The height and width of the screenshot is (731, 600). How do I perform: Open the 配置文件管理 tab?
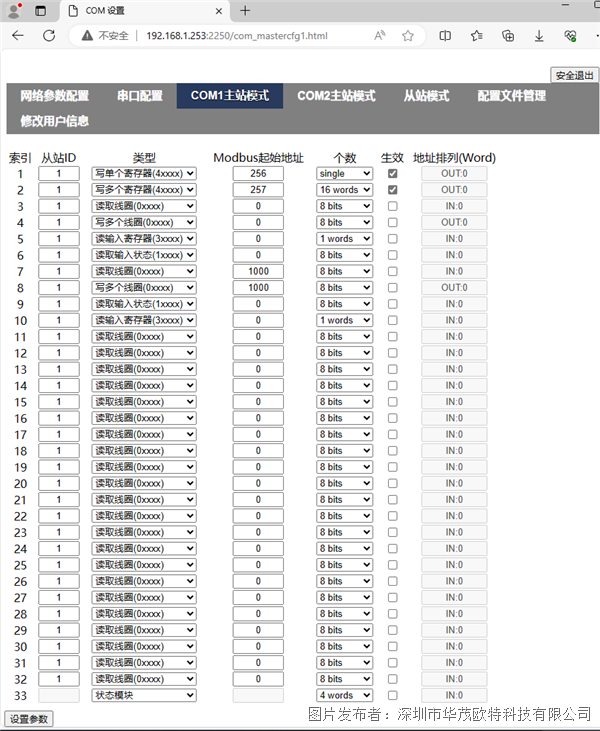coord(511,96)
